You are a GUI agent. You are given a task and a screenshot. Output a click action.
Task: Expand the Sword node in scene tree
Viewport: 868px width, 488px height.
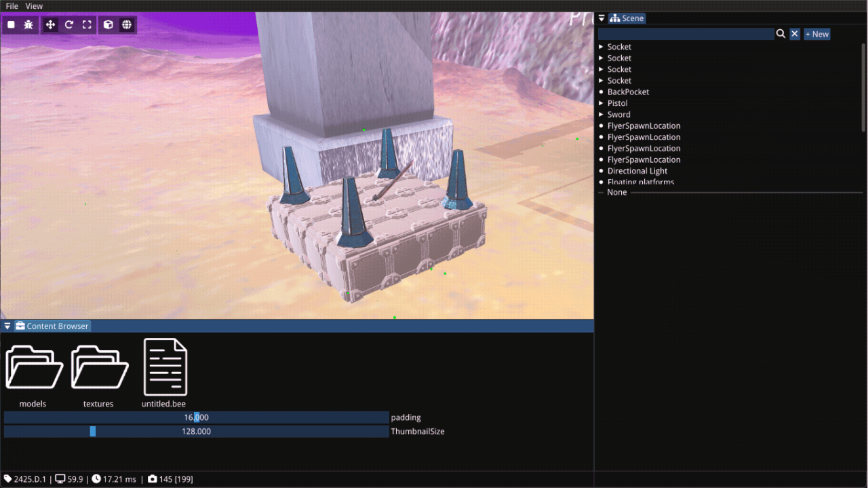(601, 115)
